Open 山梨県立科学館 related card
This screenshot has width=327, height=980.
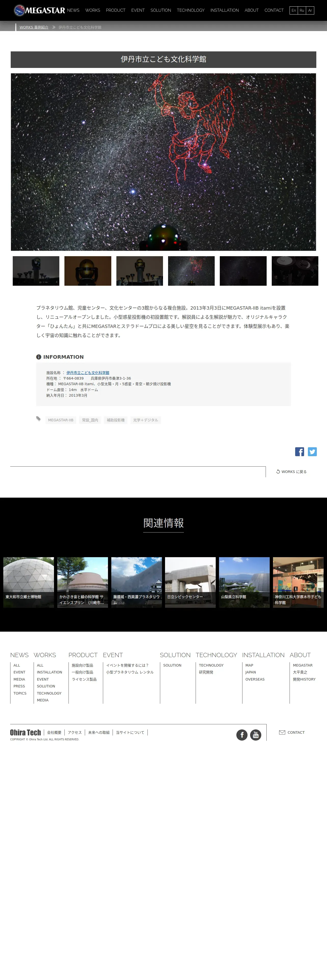[244, 582]
